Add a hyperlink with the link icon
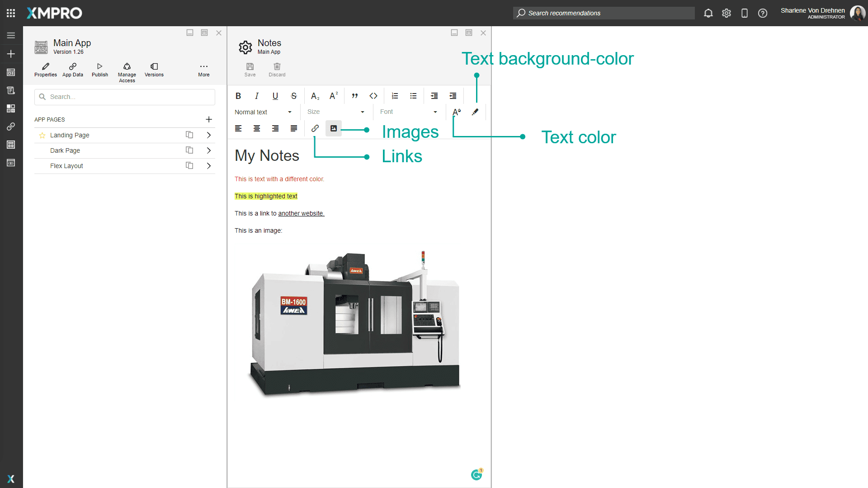 click(315, 128)
